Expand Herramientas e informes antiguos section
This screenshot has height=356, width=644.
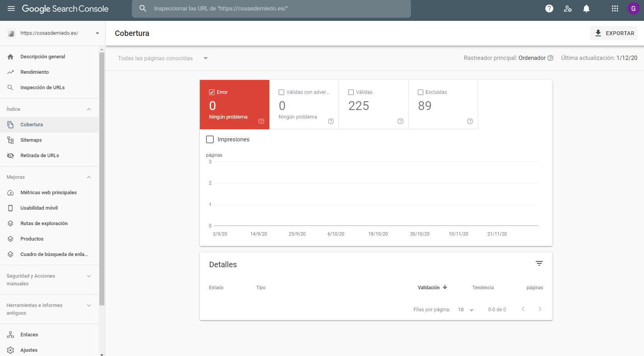tap(89, 305)
